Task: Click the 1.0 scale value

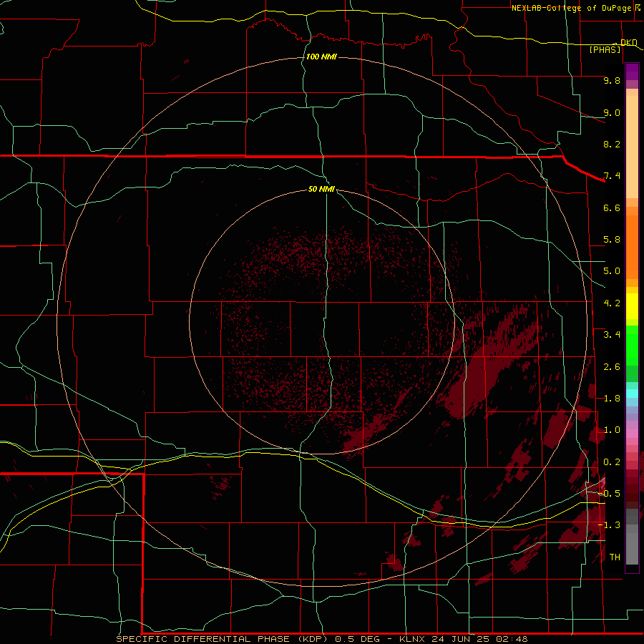Action: pyautogui.click(x=612, y=430)
